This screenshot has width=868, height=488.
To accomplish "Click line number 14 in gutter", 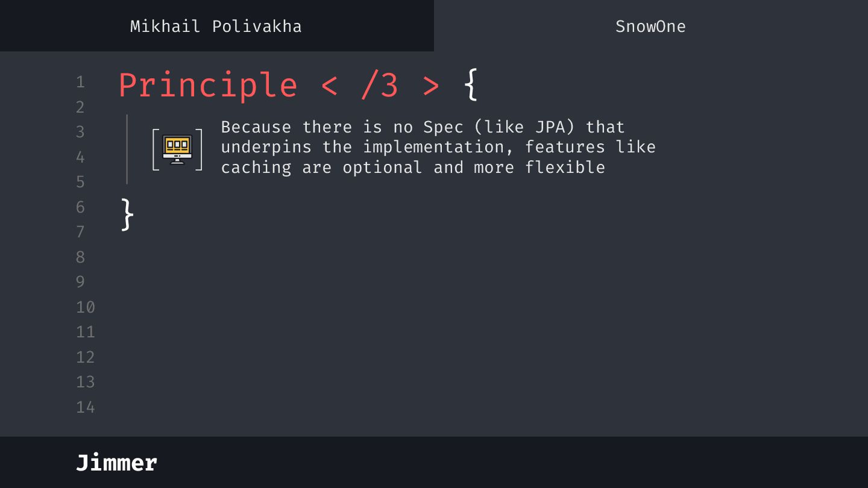I will click(85, 407).
